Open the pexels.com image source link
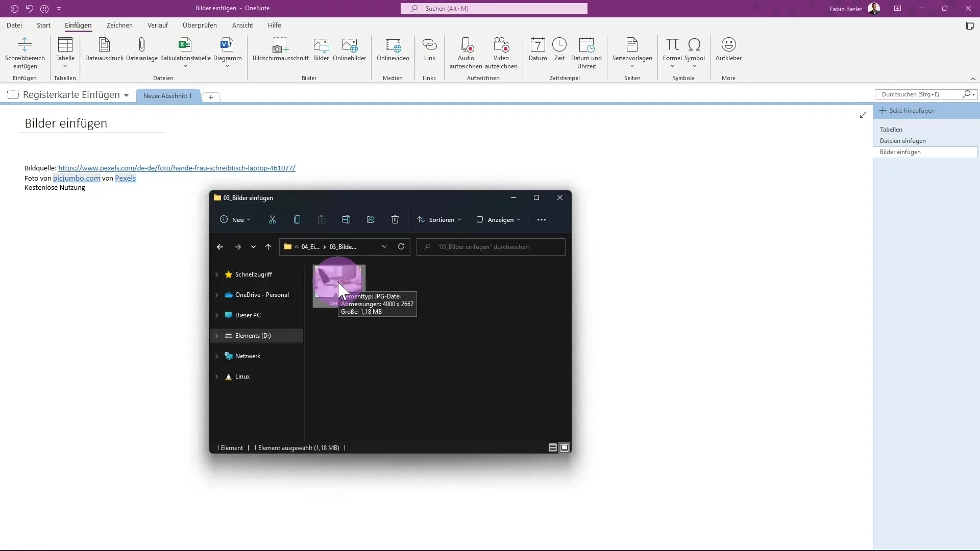Viewport: 980px width, 551px height. point(177,168)
